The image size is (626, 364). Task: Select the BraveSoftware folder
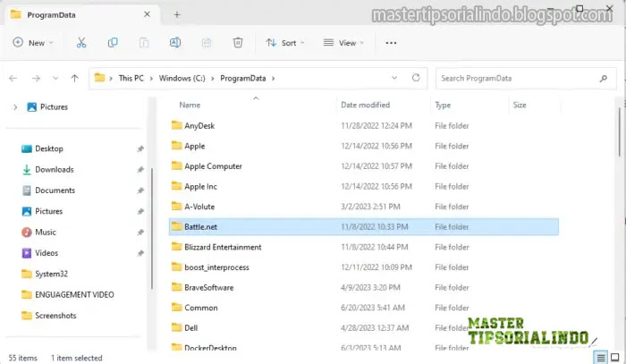[364, 287]
